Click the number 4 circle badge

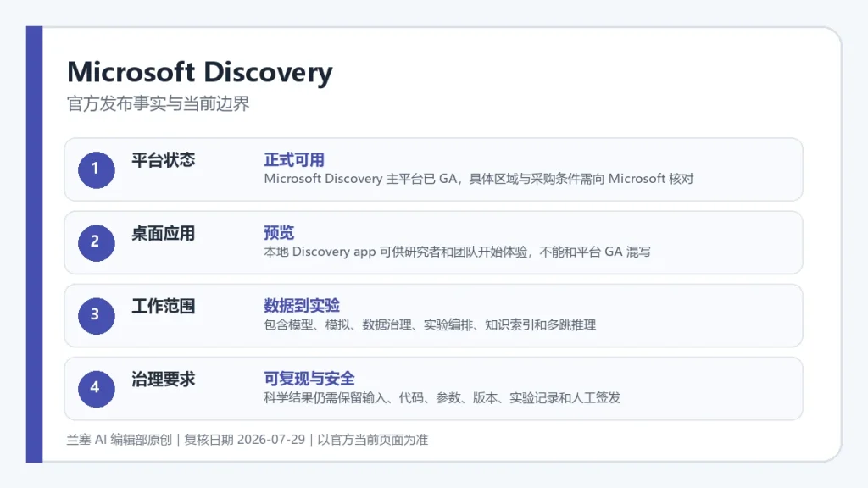[97, 389]
